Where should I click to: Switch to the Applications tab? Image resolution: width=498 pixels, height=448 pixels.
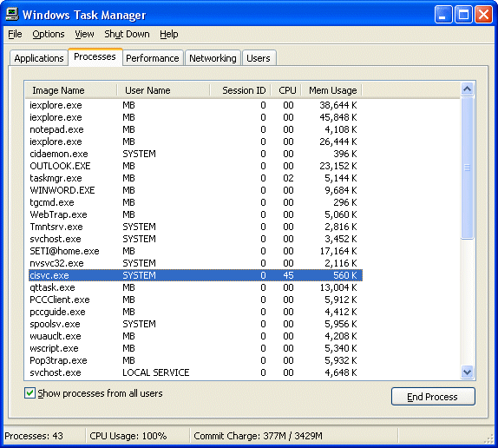click(39, 58)
